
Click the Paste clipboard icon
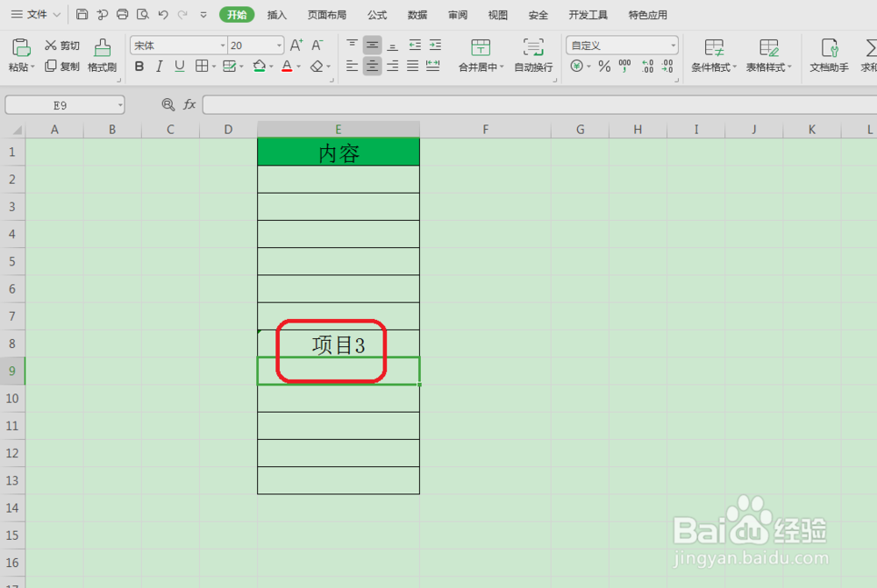pyautogui.click(x=21, y=47)
